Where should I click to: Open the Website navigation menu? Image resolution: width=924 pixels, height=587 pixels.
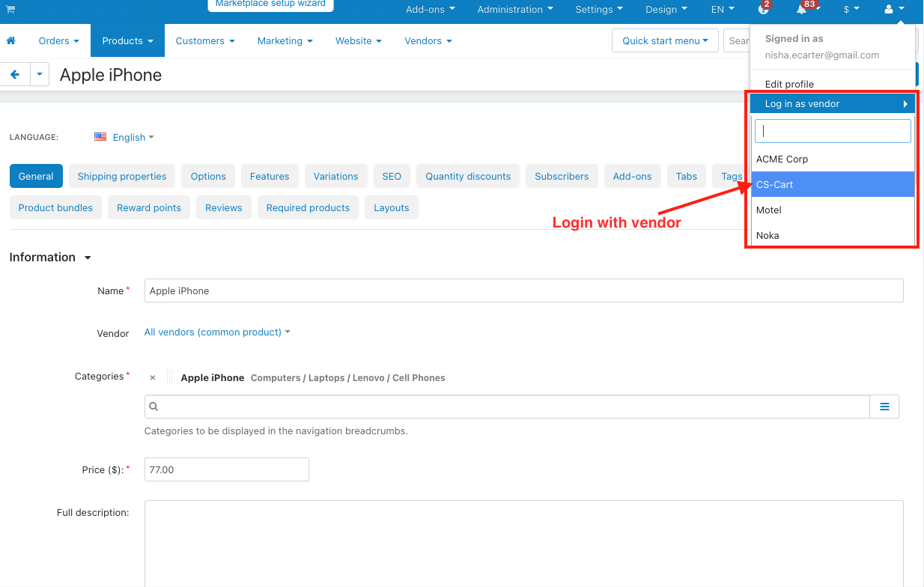[x=359, y=40]
